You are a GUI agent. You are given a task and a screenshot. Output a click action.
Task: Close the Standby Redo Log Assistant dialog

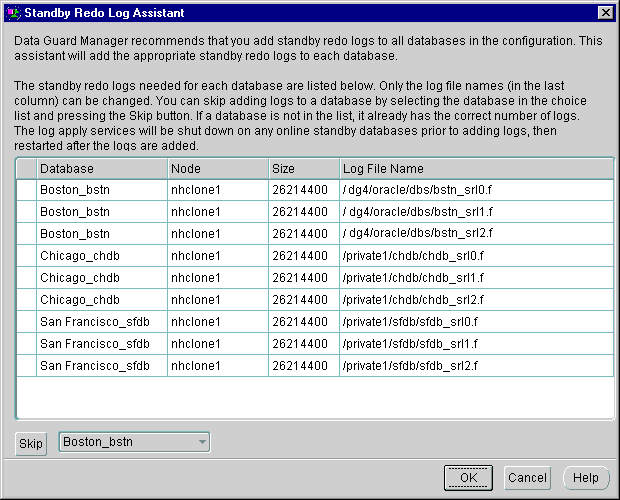(604, 11)
